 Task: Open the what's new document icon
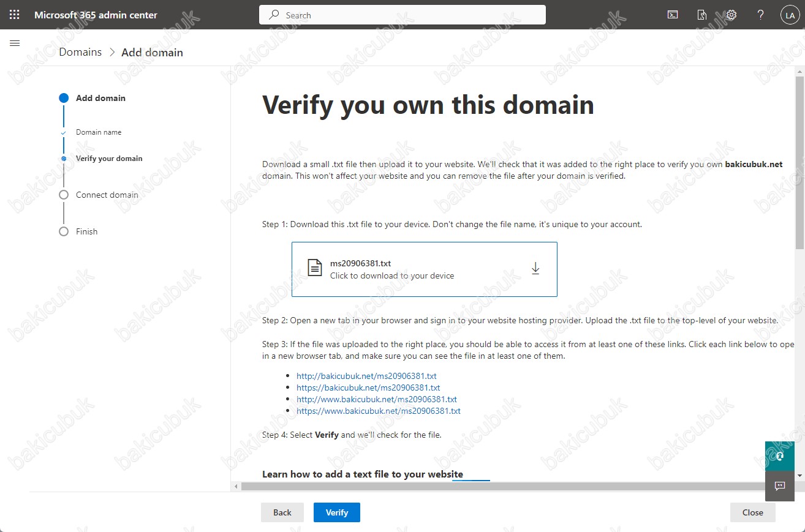(x=702, y=15)
